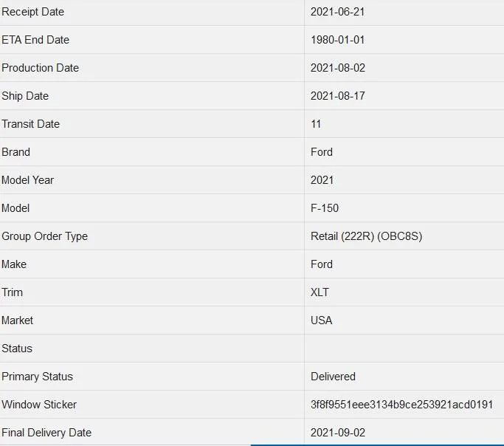Select the Model Year value 2021

click(322, 180)
